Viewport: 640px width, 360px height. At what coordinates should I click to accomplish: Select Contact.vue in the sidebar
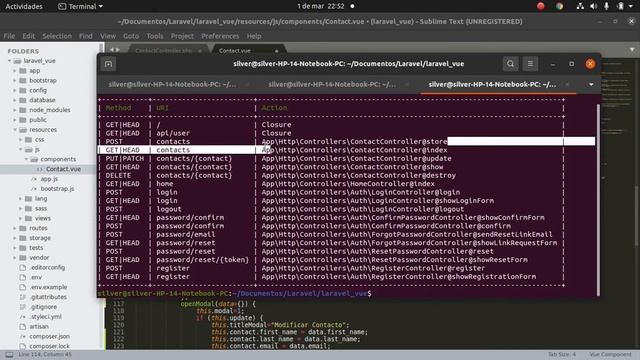pyautogui.click(x=63, y=169)
